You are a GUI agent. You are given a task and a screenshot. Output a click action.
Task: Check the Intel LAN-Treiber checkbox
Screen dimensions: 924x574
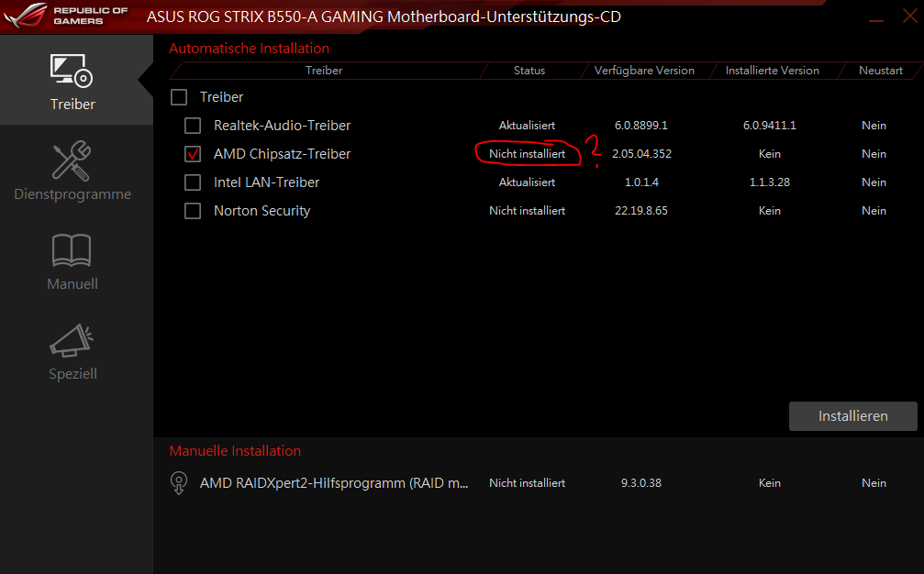point(193,182)
